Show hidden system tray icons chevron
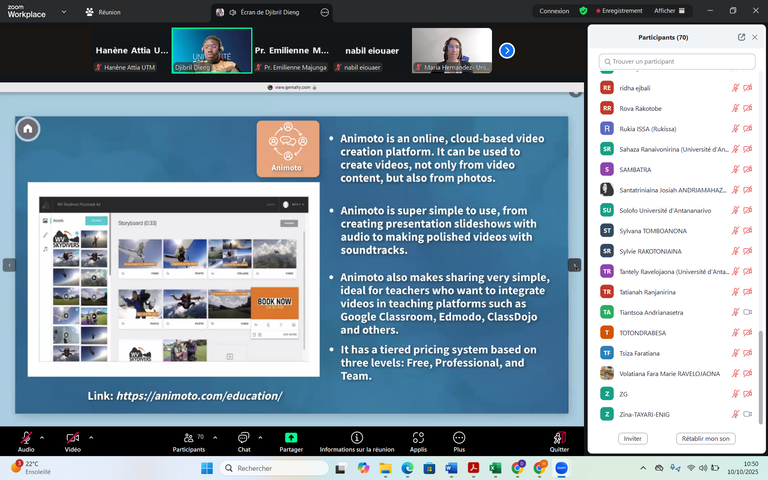The image size is (768, 480). [643, 468]
